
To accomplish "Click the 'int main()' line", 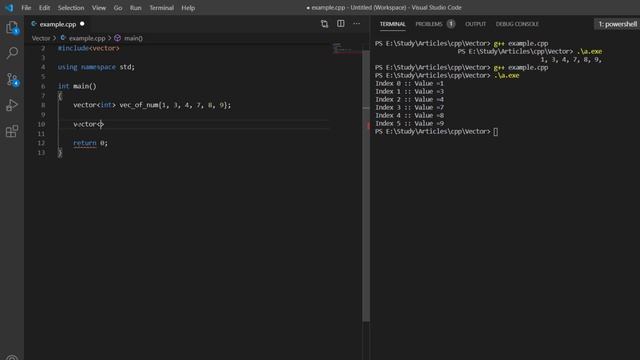I will click(x=77, y=86).
